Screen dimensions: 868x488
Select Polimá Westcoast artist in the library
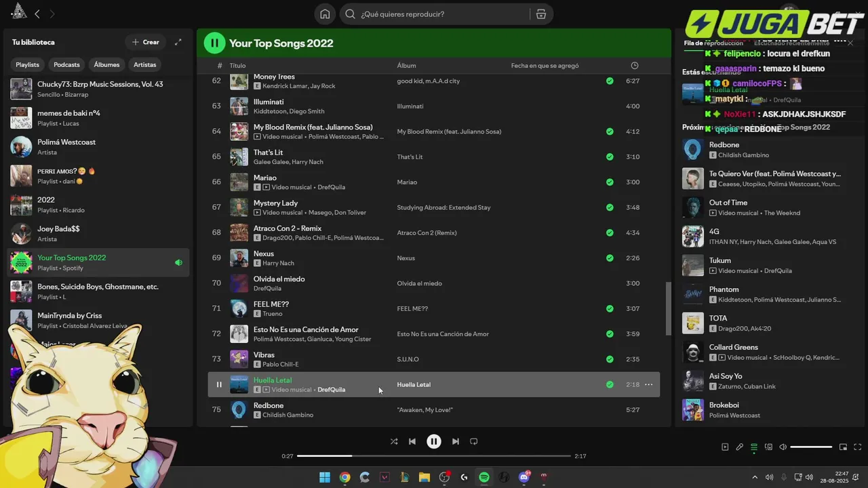tap(98, 146)
